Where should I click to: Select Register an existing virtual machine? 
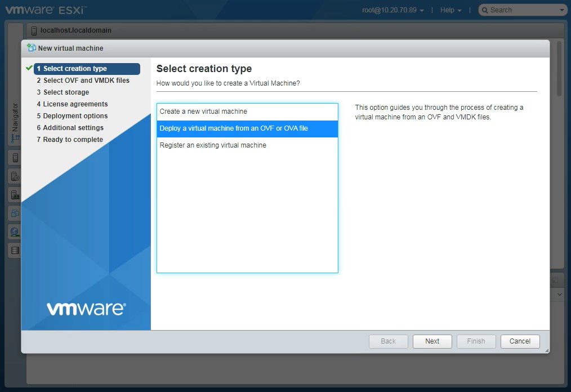coord(213,145)
